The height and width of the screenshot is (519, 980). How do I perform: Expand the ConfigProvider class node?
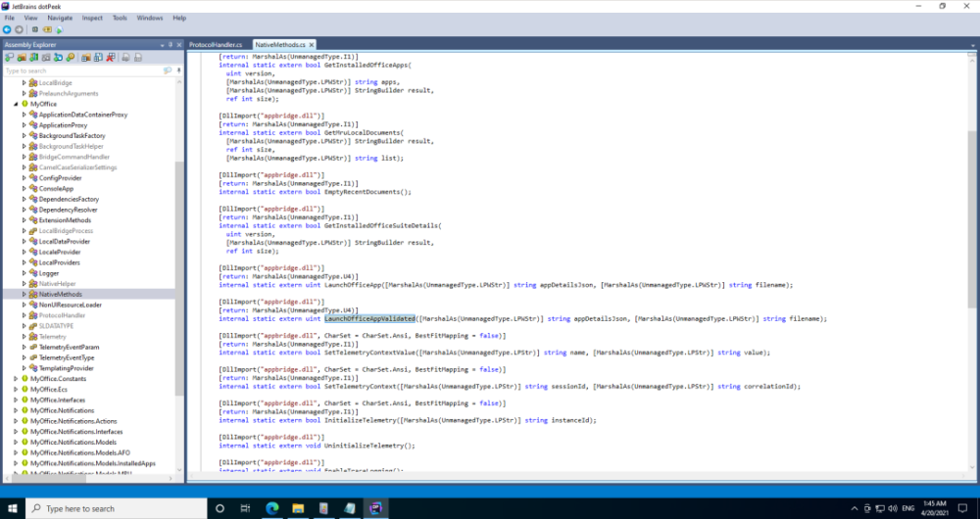[24, 178]
